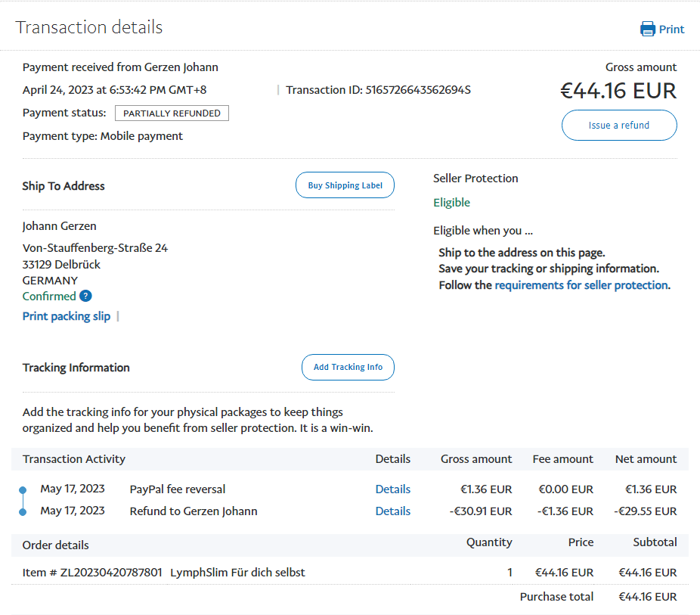Click the green Eligible status text
This screenshot has height=615, width=700.
coord(451,203)
